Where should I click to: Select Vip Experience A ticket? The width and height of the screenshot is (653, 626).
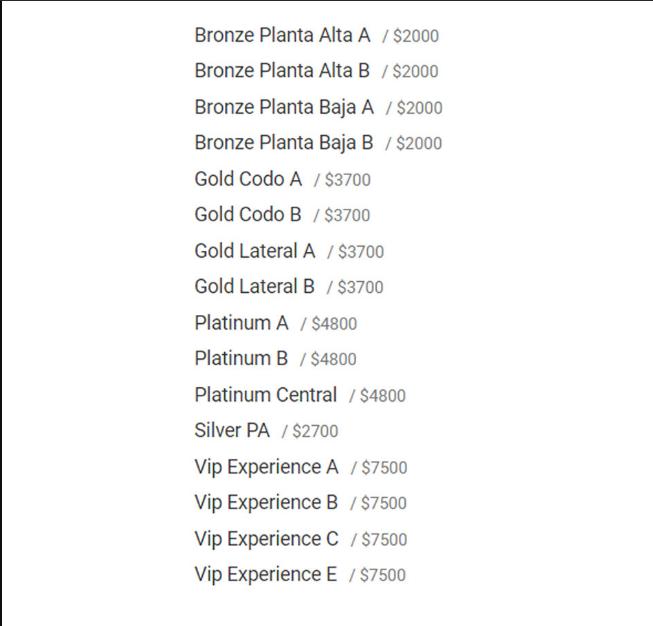coord(267,467)
